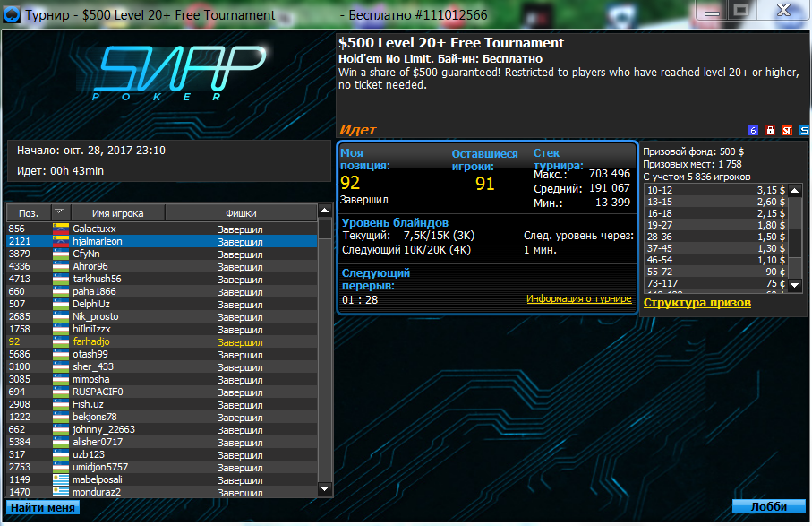Sort players by the Поз. column header
The image size is (812, 526).
29,213
